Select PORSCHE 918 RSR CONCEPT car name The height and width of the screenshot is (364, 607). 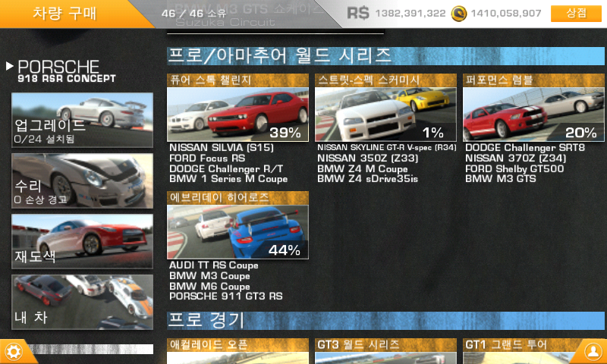pyautogui.click(x=67, y=71)
